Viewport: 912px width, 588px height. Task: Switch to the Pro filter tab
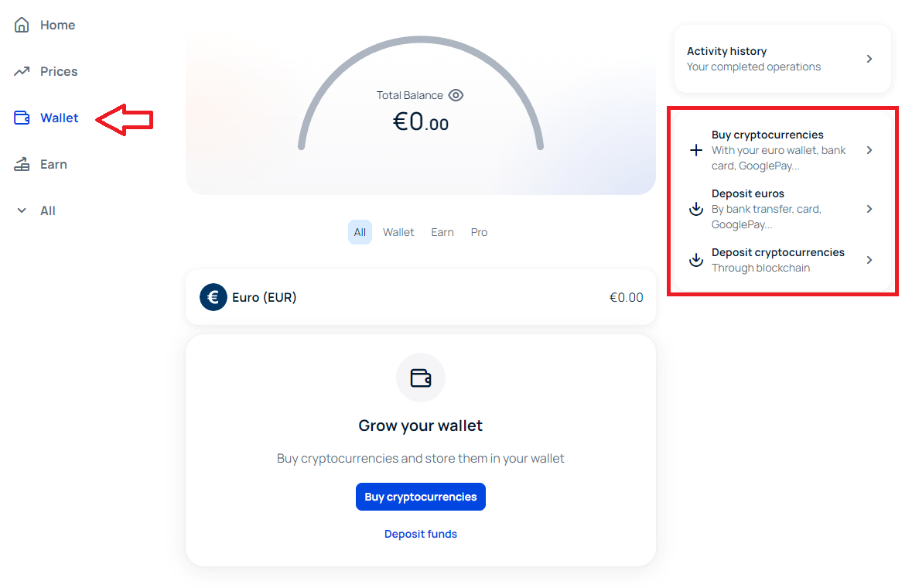click(x=479, y=232)
